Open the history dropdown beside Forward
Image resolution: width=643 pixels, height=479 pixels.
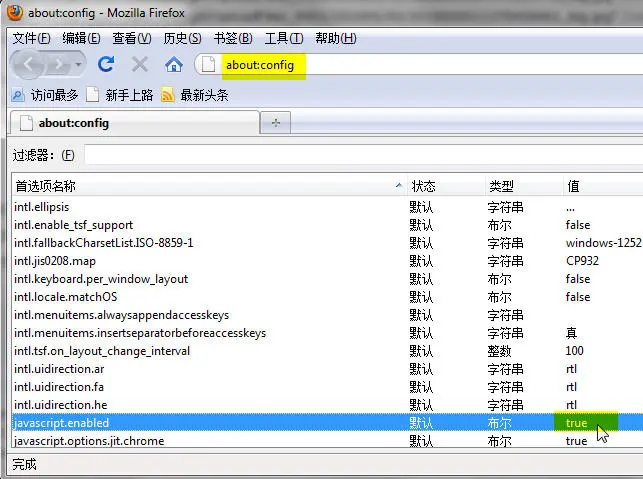[x=78, y=64]
